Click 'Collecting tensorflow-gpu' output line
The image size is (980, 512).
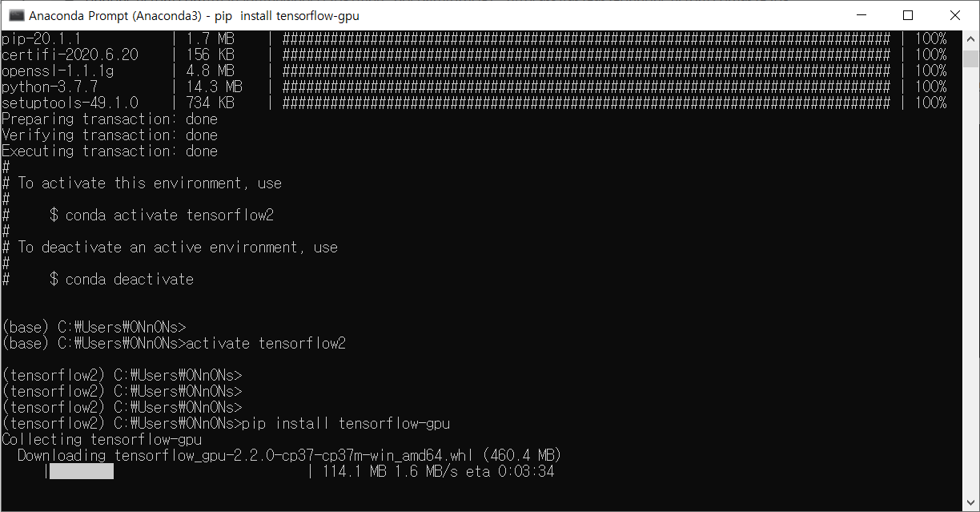click(102, 439)
